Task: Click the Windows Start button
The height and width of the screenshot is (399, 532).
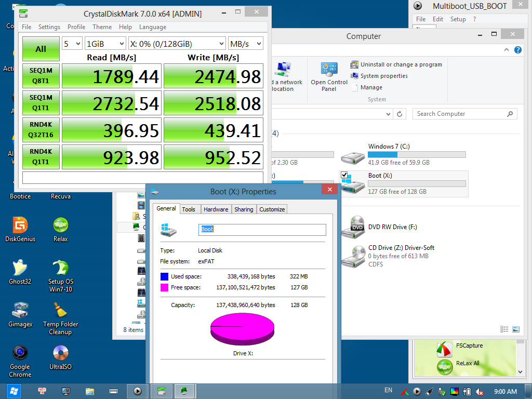Action: coord(13,391)
